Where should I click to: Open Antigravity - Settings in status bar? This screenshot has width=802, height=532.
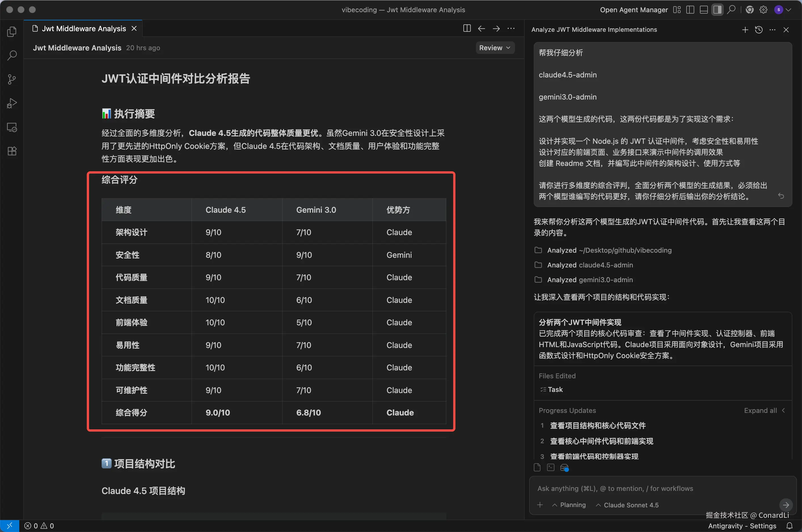742,526
